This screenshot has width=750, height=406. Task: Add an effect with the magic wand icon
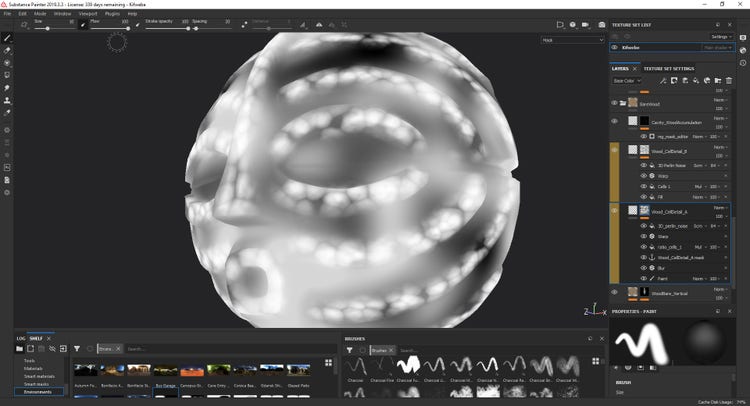[x=663, y=81]
